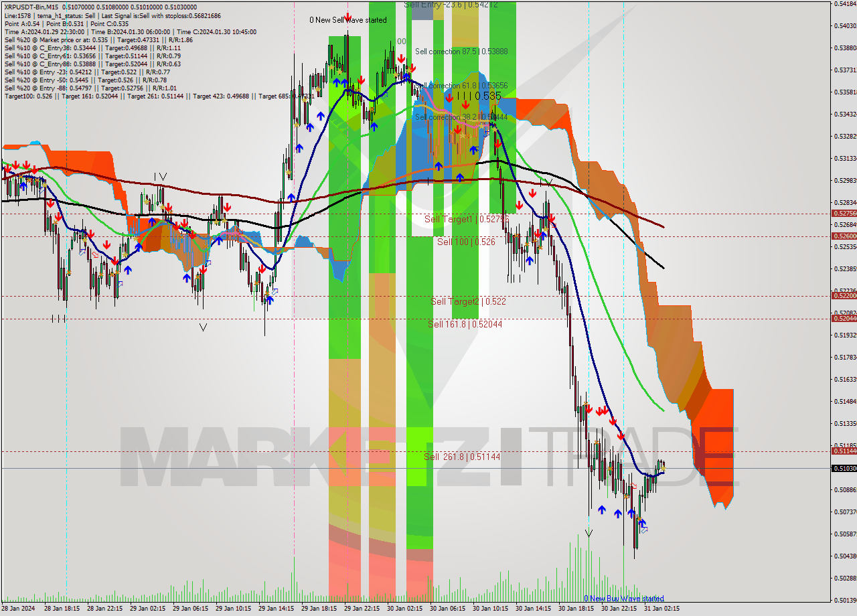Click the XRPUSDT-Bin,M15 symbol title

pyautogui.click(x=31, y=7)
